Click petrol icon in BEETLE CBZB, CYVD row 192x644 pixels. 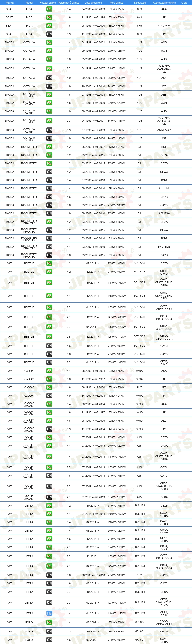49,272
